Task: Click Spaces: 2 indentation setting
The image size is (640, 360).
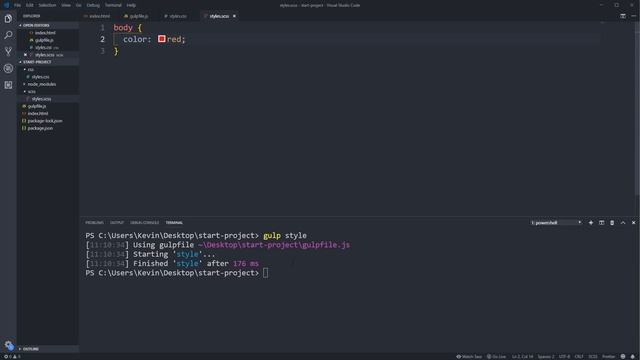Action: pos(546,357)
